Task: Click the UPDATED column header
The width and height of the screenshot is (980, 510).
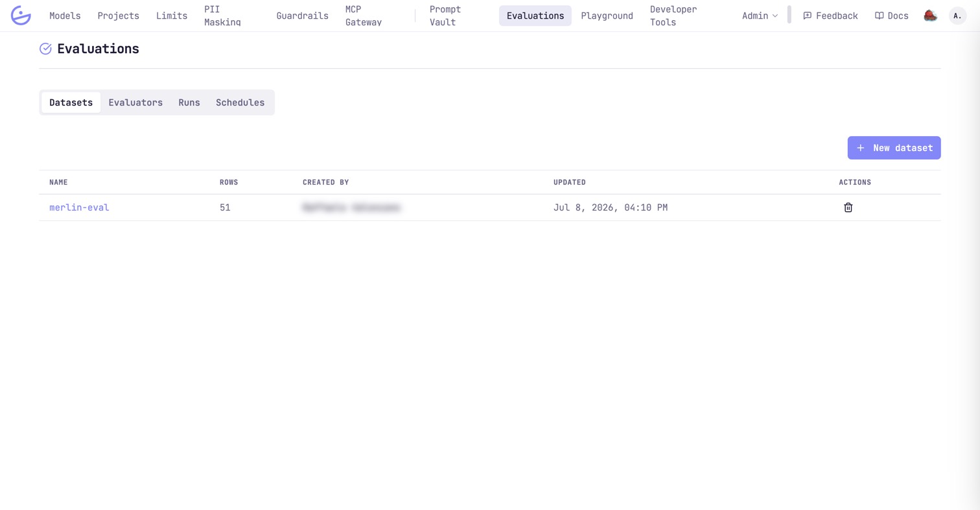Action: pyautogui.click(x=570, y=182)
